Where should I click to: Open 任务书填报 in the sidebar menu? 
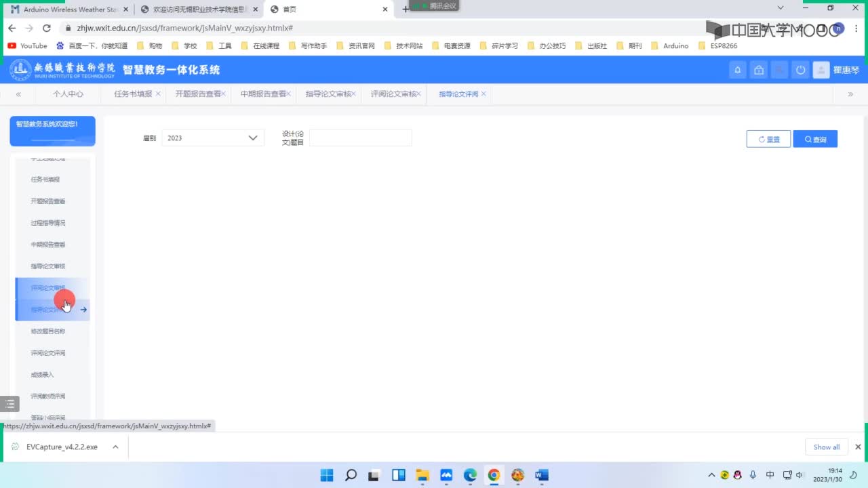pos(45,180)
